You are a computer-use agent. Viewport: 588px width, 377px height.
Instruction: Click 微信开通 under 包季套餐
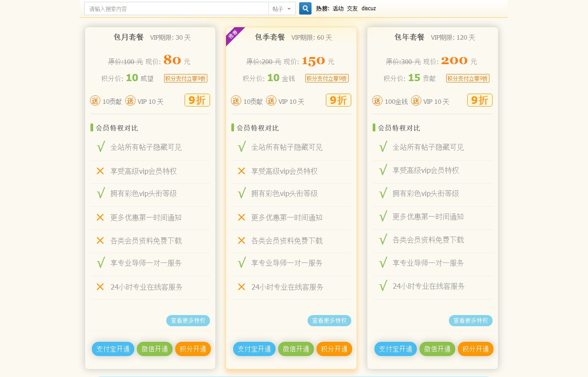click(x=296, y=349)
